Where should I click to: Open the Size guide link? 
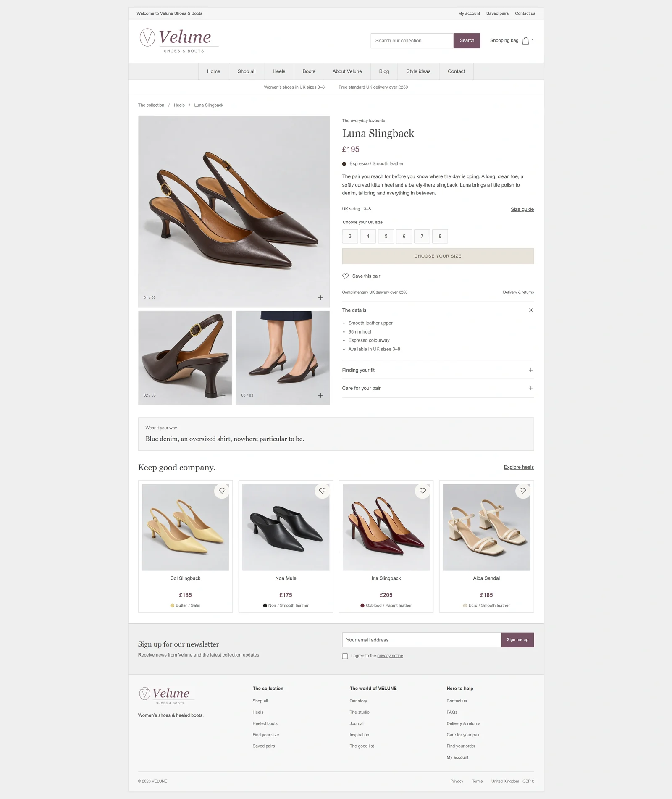click(x=522, y=210)
